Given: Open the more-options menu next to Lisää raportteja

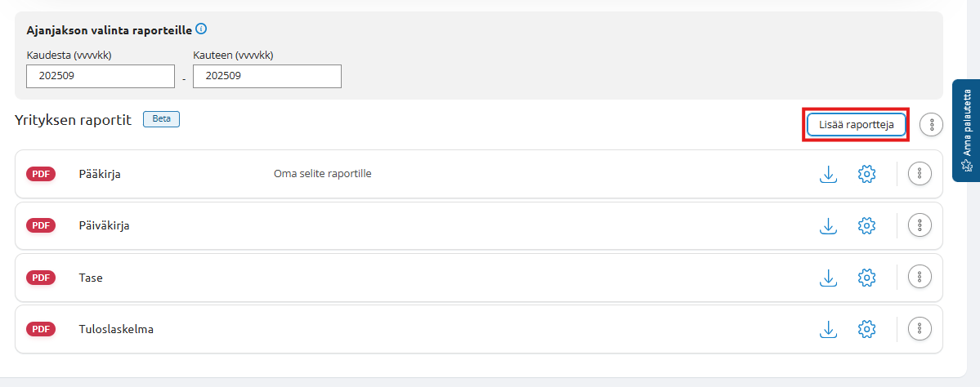Looking at the screenshot, I should [x=932, y=125].
